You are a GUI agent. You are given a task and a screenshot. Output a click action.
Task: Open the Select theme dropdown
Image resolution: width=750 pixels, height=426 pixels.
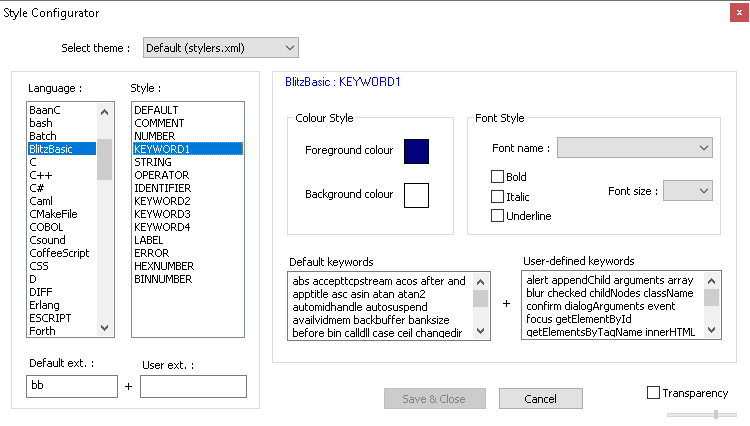point(221,48)
